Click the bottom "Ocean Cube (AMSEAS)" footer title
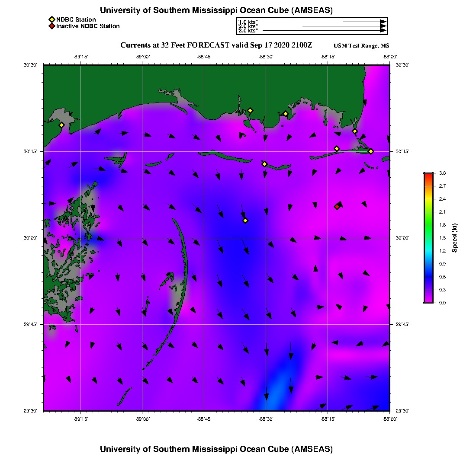 coord(216,449)
